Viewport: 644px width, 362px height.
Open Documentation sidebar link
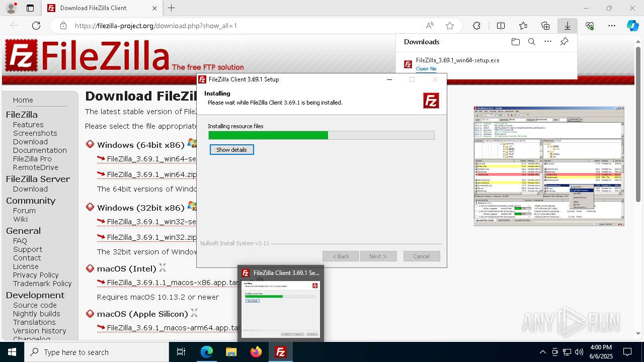(x=40, y=150)
